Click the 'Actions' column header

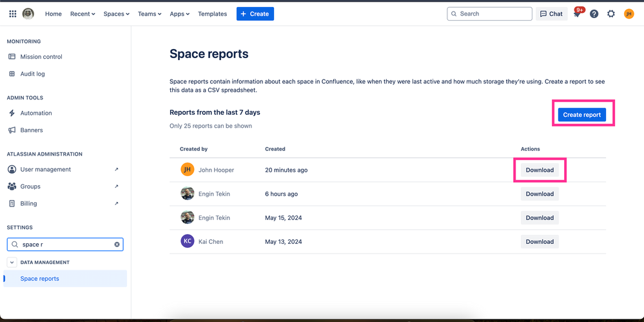[531, 149]
